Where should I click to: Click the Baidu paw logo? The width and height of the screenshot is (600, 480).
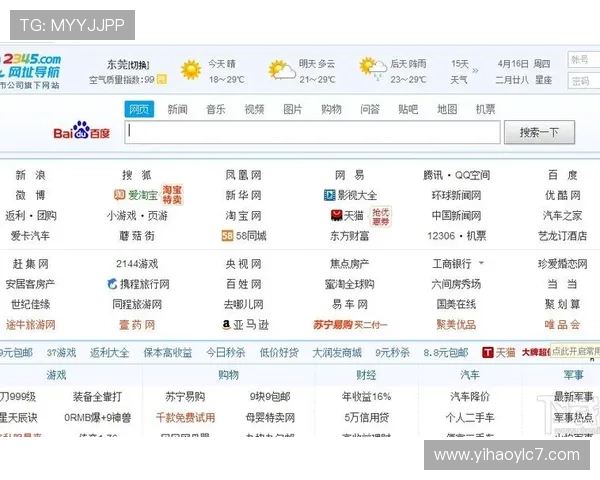click(82, 129)
